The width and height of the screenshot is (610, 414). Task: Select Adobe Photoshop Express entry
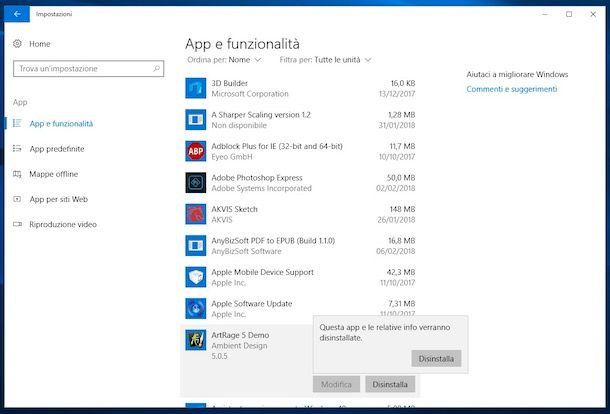coord(300,183)
